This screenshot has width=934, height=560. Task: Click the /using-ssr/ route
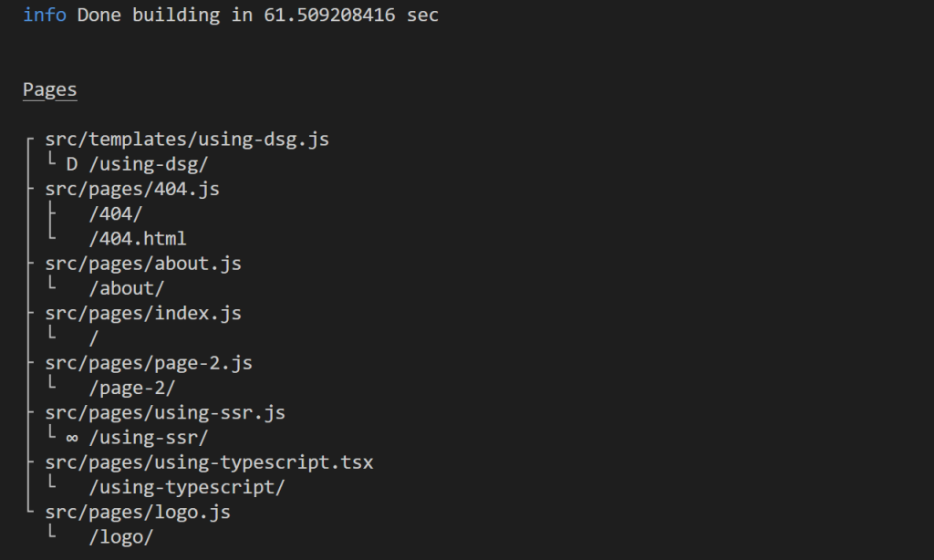[x=149, y=438]
